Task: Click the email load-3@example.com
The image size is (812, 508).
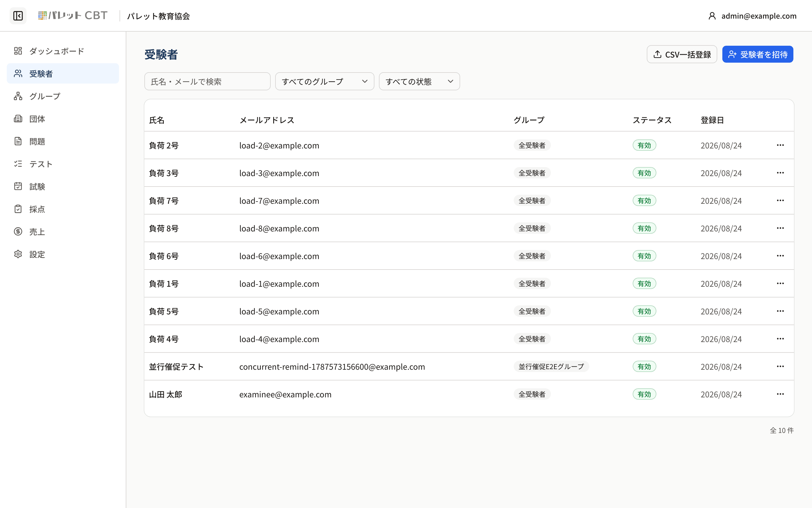Action: [279, 173]
